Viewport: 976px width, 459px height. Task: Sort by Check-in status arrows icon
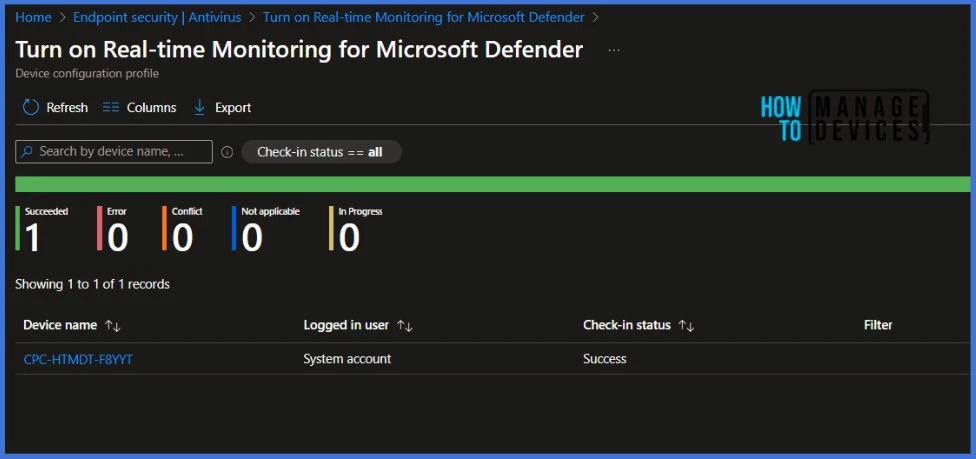coord(686,326)
